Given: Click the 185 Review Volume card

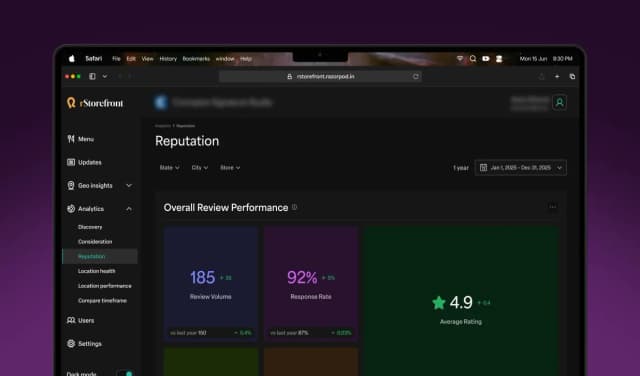Looking at the screenshot, I should click(211, 284).
